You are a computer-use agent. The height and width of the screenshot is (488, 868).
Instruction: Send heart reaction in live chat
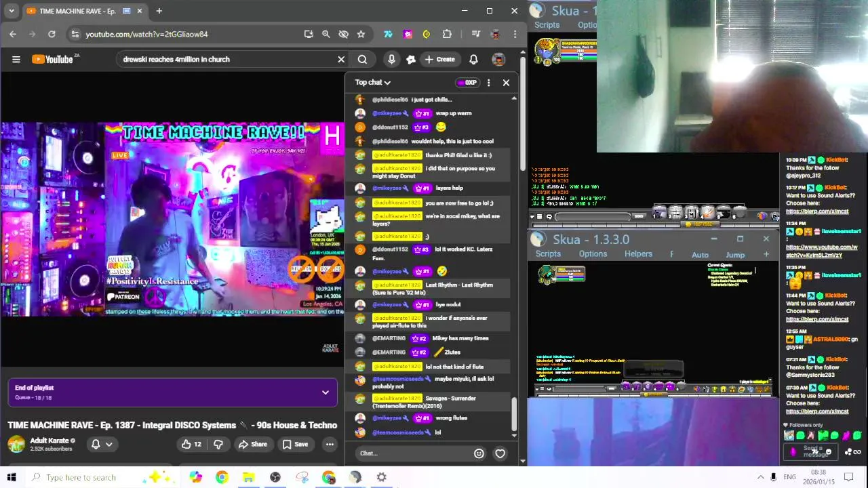(x=500, y=453)
